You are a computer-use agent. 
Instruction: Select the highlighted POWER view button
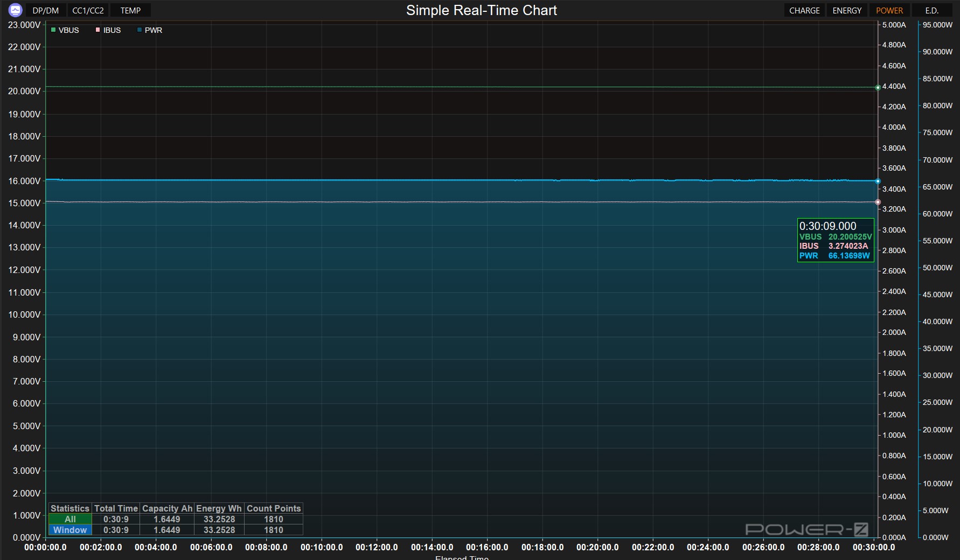[889, 10]
